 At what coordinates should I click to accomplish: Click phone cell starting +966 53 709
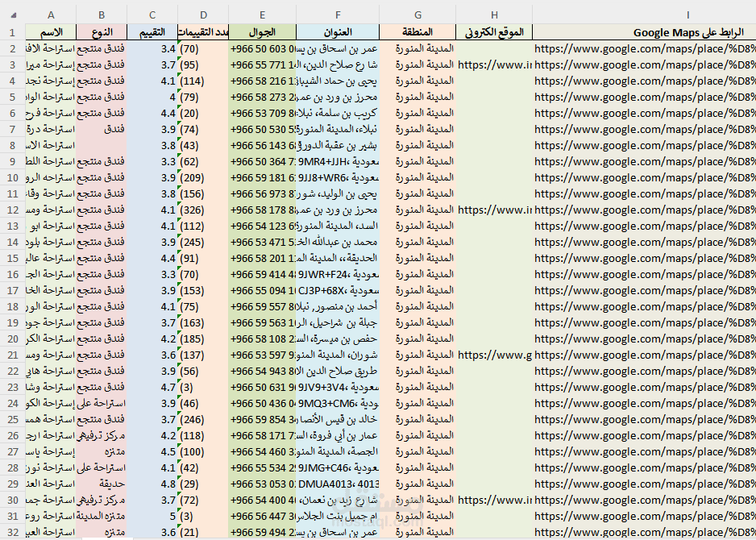262,114
